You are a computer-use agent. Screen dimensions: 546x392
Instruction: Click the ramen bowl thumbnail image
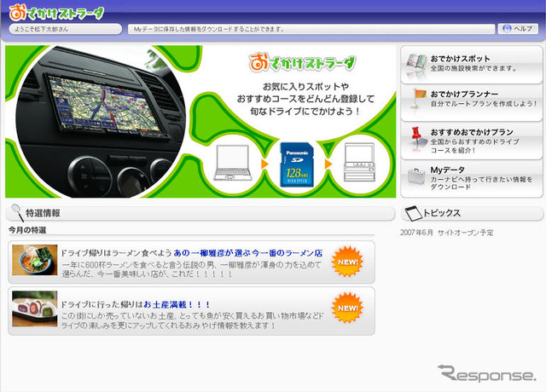click(35, 262)
